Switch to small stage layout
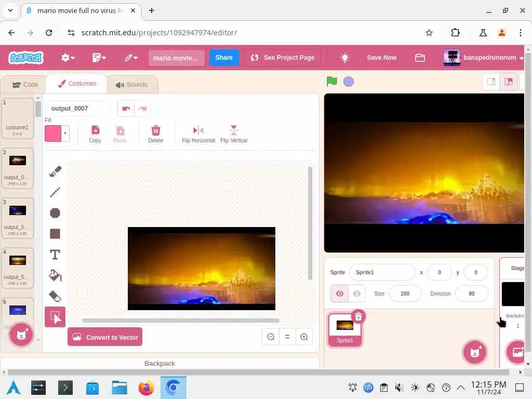The height and width of the screenshot is (399, 532). [491, 82]
